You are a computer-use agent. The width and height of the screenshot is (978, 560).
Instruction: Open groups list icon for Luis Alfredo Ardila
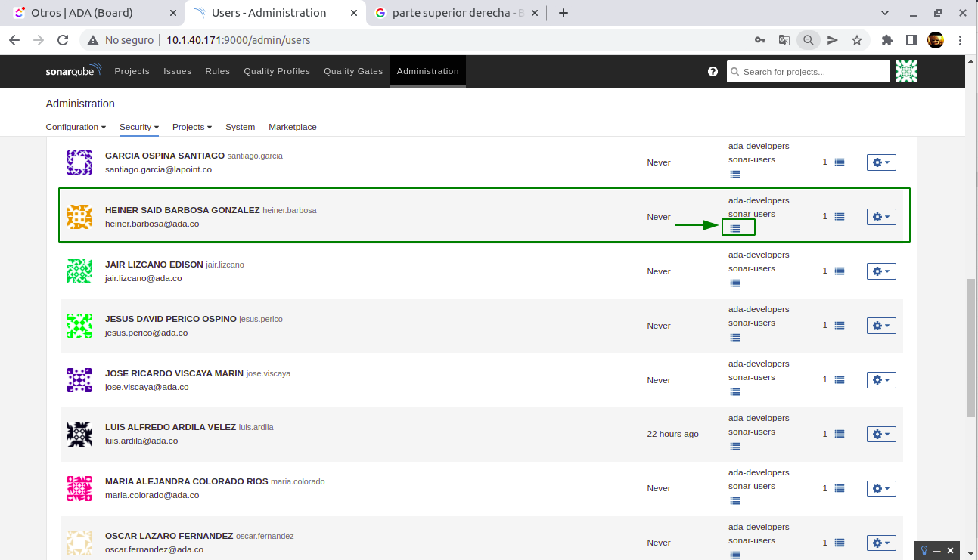pos(735,446)
